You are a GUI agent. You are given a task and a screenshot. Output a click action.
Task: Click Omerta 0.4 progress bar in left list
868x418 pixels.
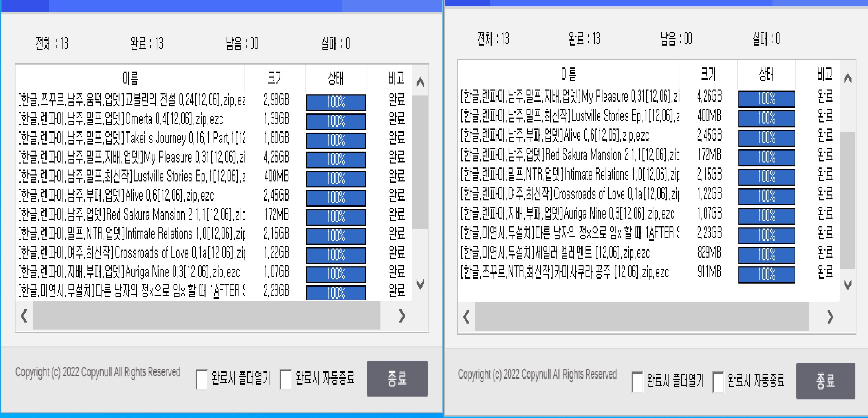(335, 121)
